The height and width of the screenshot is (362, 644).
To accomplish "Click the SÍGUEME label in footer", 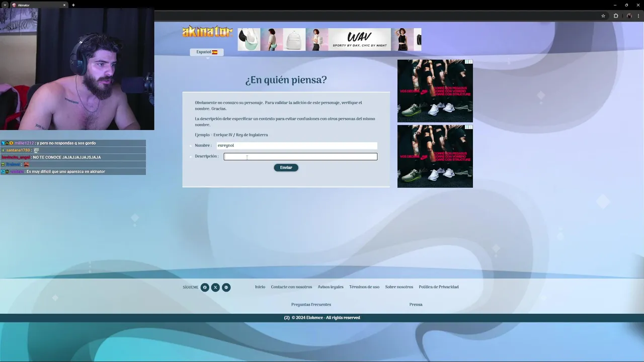I will pos(191,288).
